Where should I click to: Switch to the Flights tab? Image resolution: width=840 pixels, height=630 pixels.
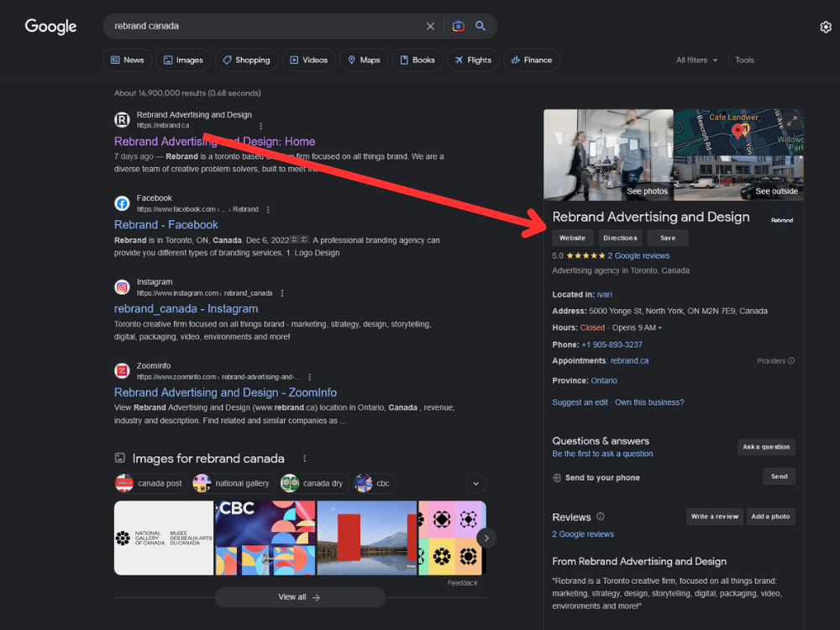pos(473,60)
